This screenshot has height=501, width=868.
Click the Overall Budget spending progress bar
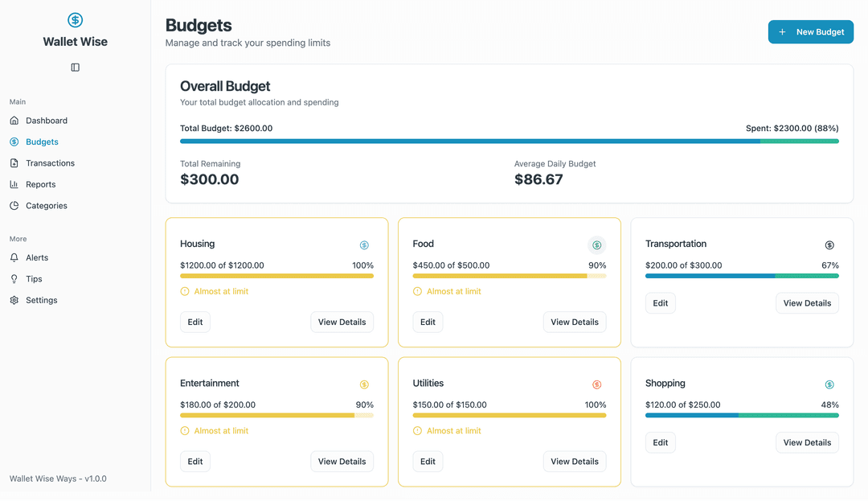pyautogui.click(x=509, y=141)
